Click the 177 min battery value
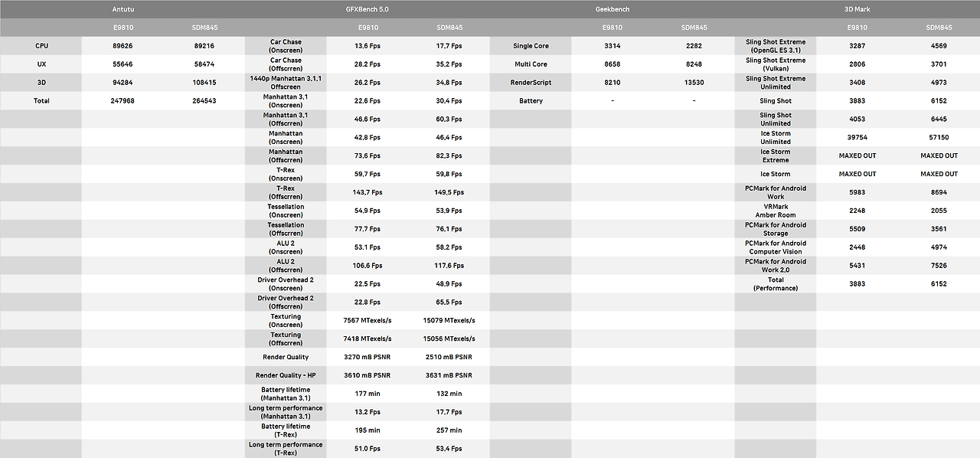The width and height of the screenshot is (980, 458). (x=367, y=394)
